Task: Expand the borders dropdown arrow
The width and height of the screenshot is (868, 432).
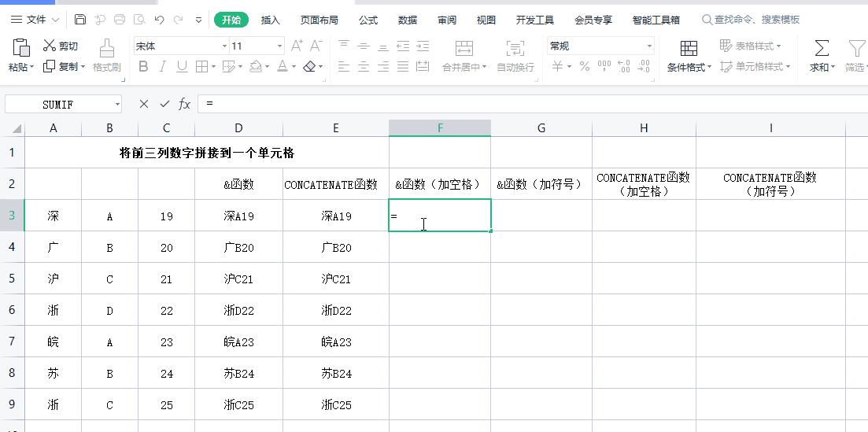Action: (x=214, y=67)
